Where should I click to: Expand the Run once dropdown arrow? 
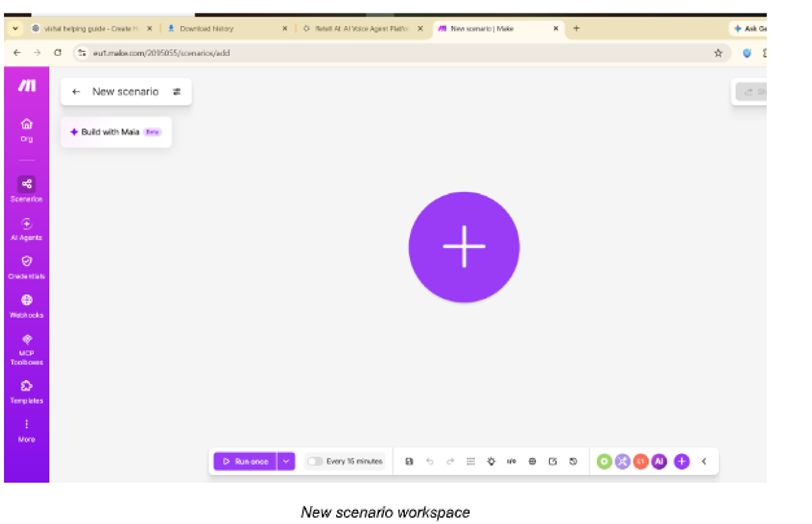(286, 461)
